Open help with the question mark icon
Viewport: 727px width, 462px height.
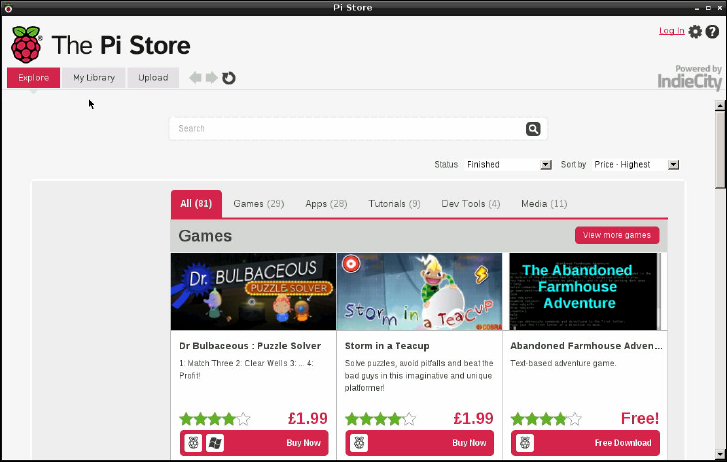pos(712,32)
